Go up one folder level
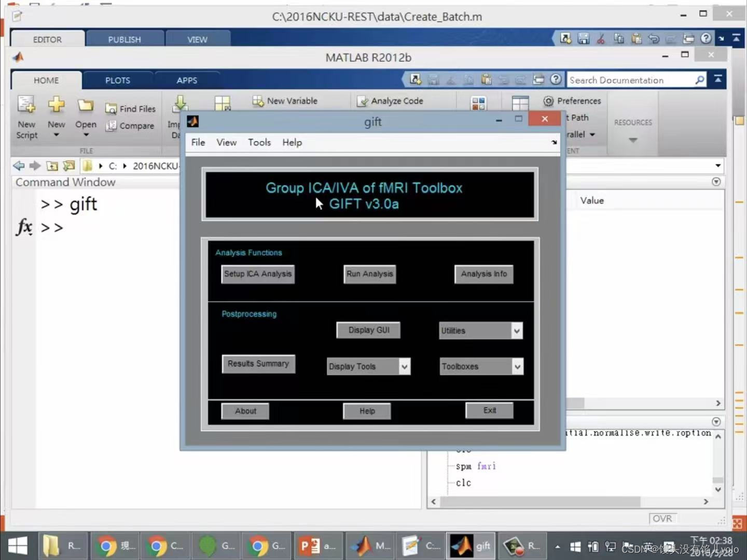Viewport: 747px width, 560px height. click(x=52, y=166)
